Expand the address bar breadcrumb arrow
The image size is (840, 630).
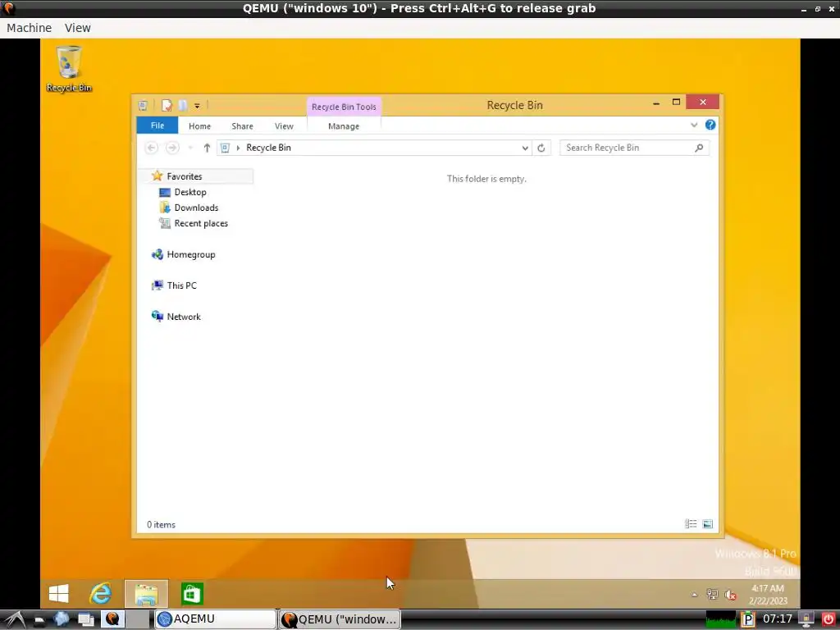click(238, 148)
